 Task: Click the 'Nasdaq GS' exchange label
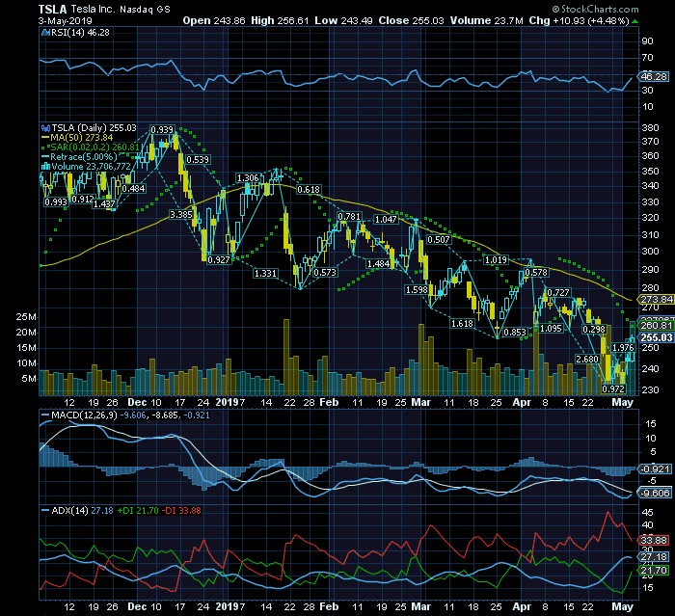(x=145, y=10)
